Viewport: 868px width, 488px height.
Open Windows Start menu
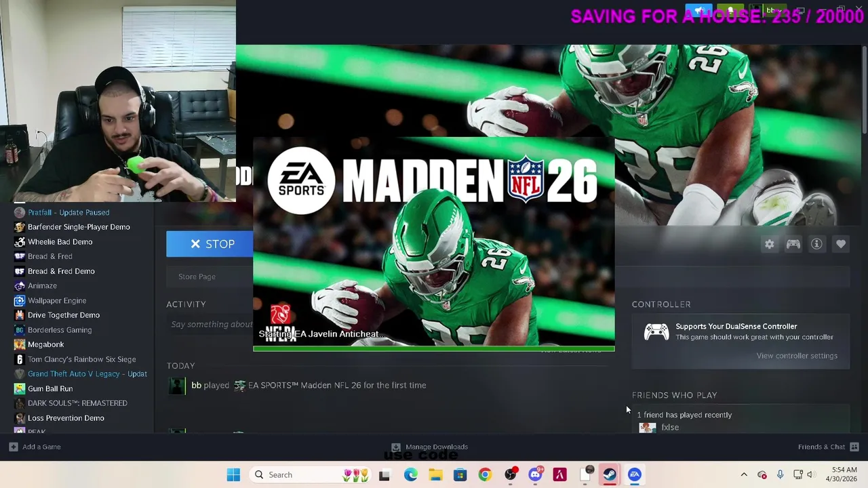pos(233,475)
